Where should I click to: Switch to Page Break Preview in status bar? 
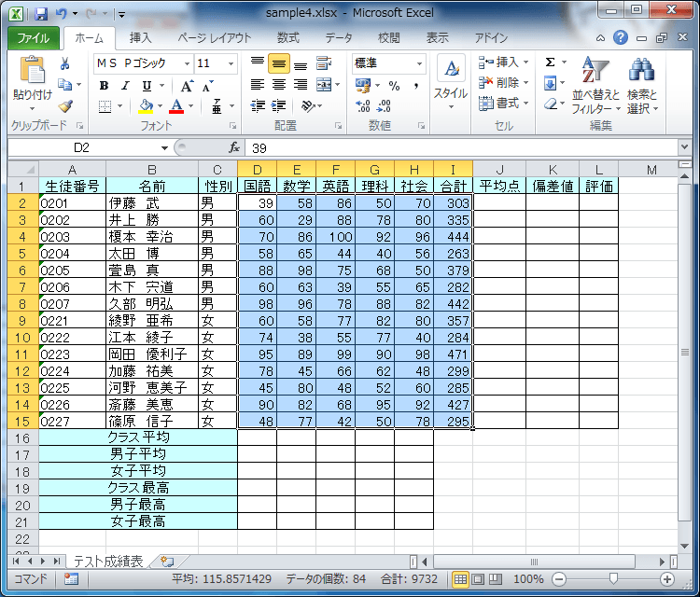495,579
